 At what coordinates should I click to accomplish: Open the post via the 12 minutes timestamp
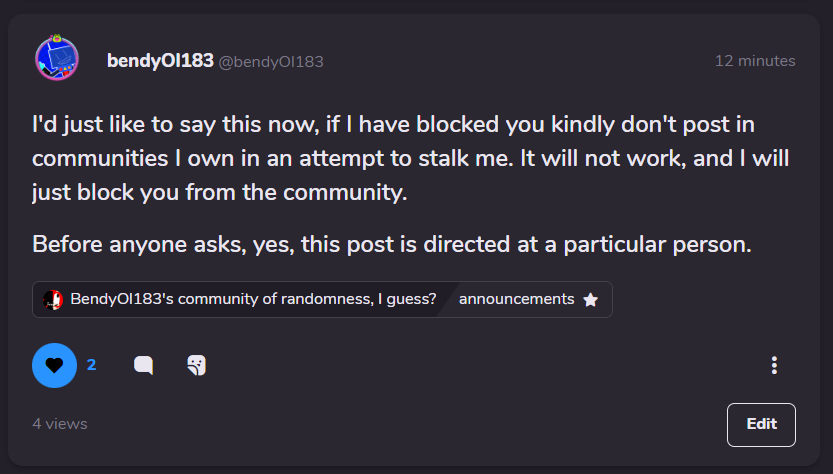(x=755, y=61)
